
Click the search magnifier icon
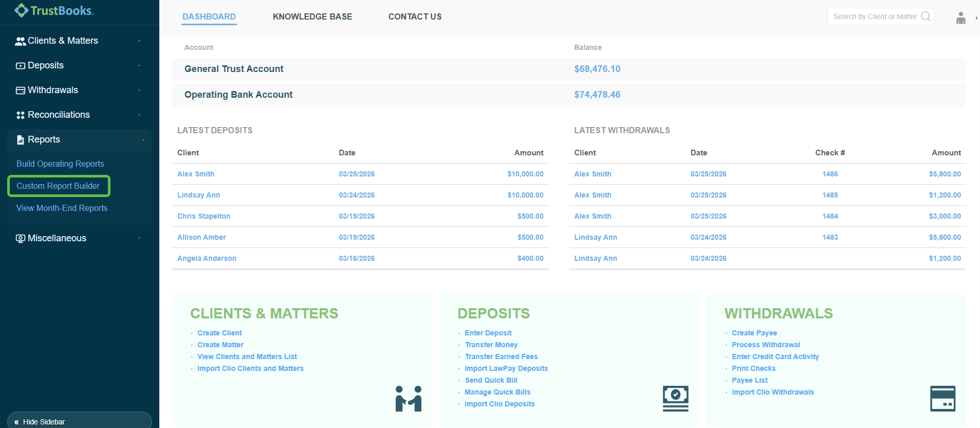click(926, 16)
